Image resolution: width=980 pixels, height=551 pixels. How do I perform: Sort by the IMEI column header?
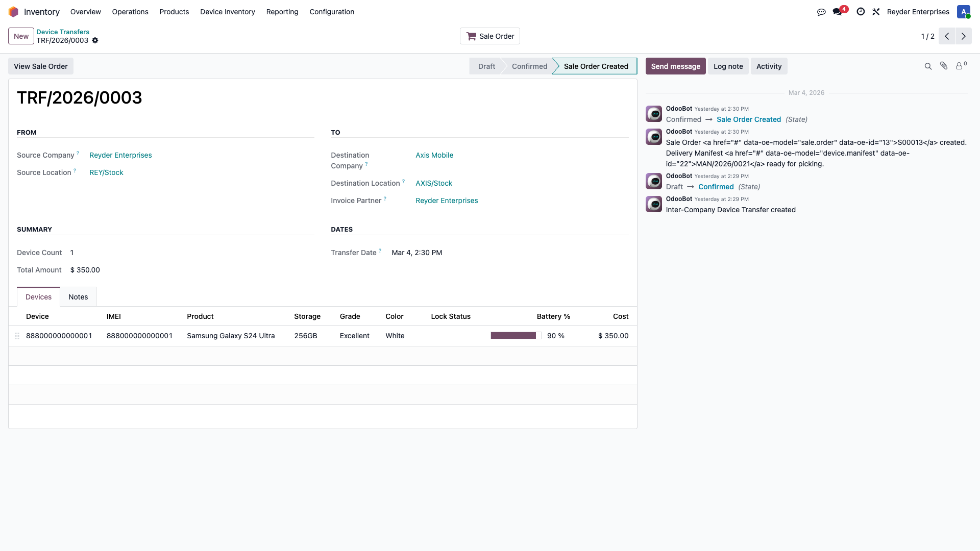point(114,316)
